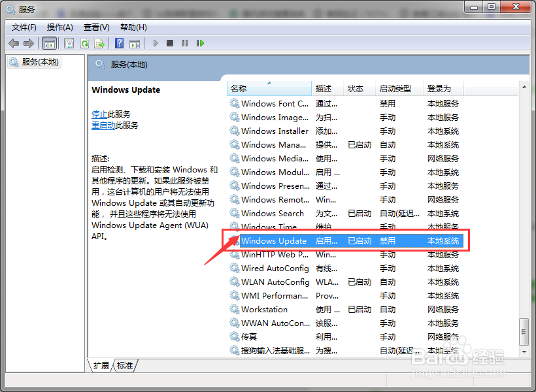Open the 操作(A) menu
This screenshot has width=536, height=392.
tap(60, 27)
